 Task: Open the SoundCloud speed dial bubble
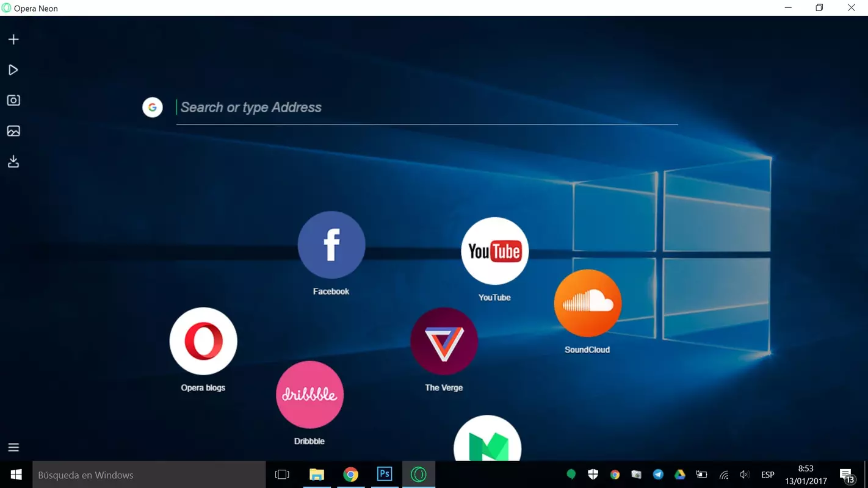coord(588,303)
